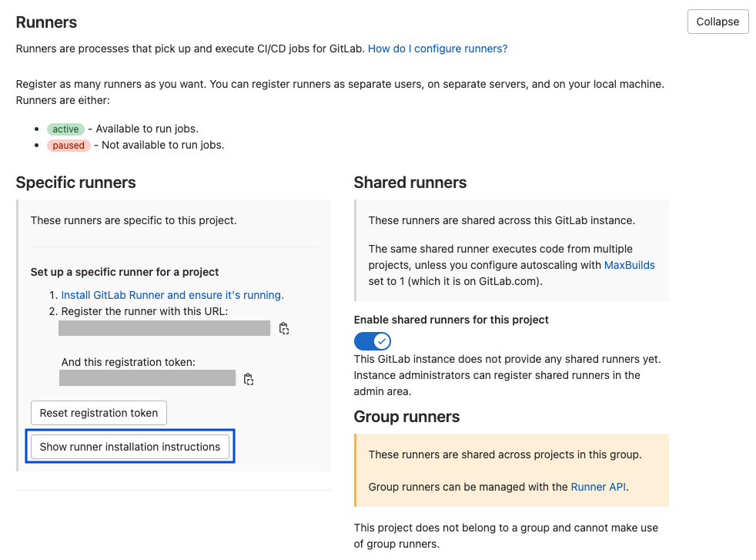Select the redacted registration token field
Viewport: 756px width, 560px height.
pyautogui.click(x=147, y=377)
